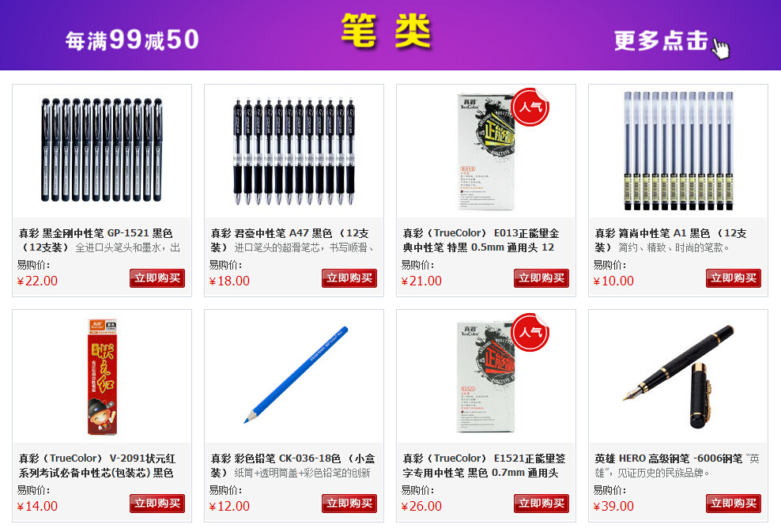Purchase the ¥39.00 HERO fountain pen

[x=734, y=503]
